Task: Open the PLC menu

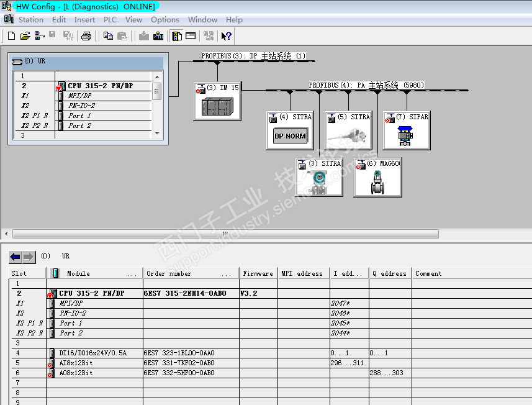Action: (110, 20)
